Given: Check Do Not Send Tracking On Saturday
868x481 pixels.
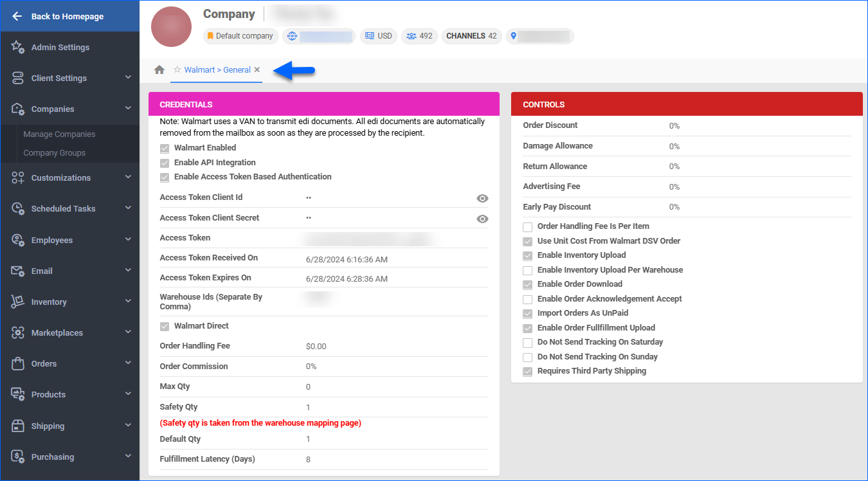Looking at the screenshot, I should 528,343.
